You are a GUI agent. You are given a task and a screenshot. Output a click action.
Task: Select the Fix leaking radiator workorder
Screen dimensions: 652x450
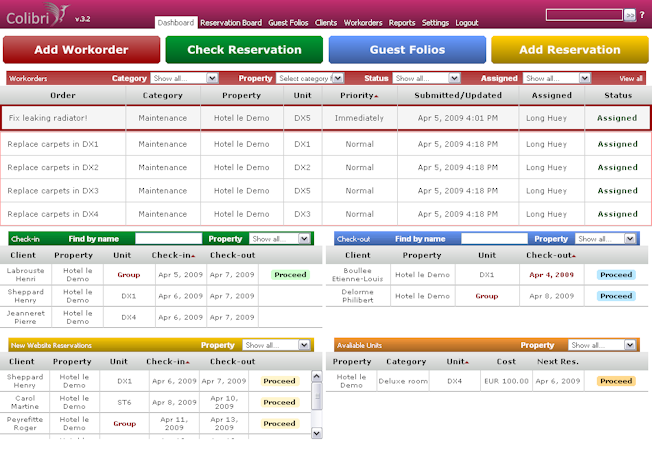point(326,118)
